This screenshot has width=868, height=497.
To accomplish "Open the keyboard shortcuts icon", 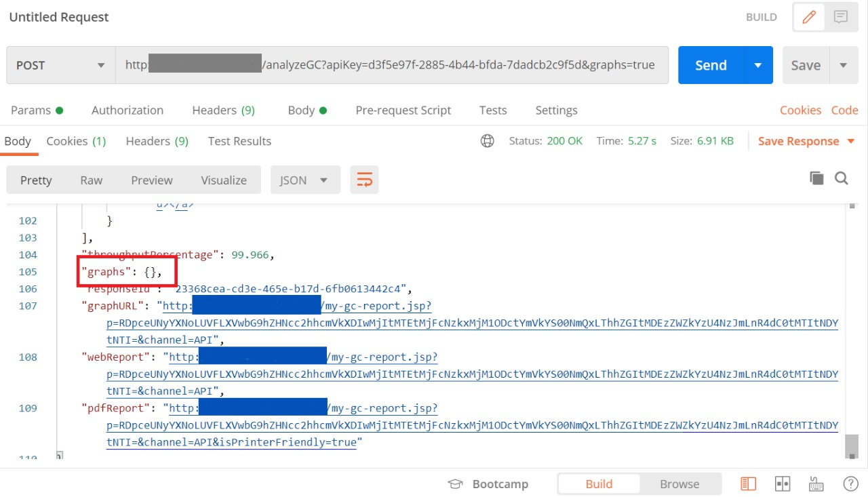I will point(816,484).
